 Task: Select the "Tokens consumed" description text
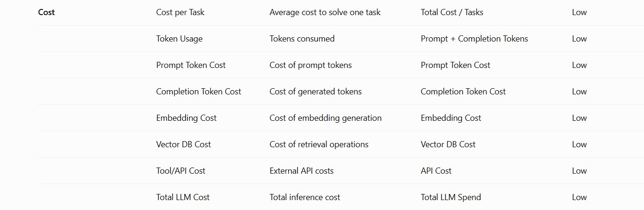[x=302, y=39]
